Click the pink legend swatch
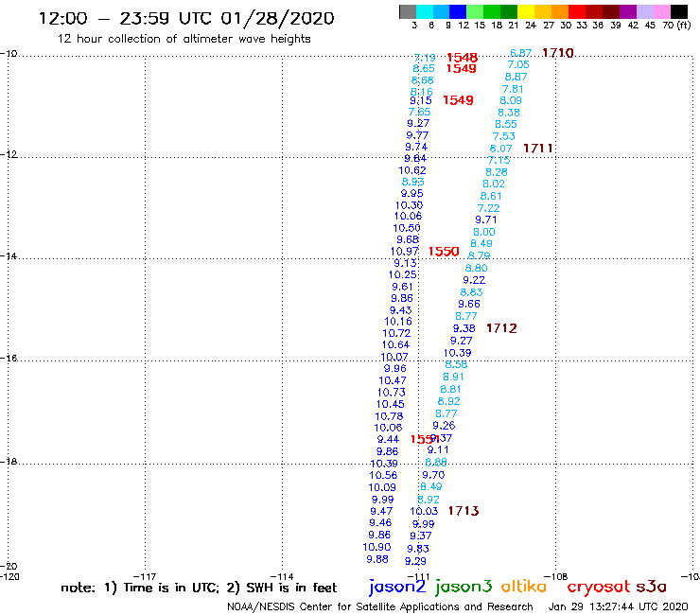The width and height of the screenshot is (700, 615). (661, 11)
